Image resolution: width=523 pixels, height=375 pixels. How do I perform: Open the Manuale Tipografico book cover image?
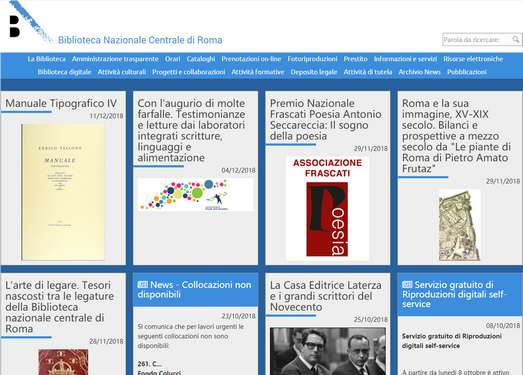tap(63, 192)
